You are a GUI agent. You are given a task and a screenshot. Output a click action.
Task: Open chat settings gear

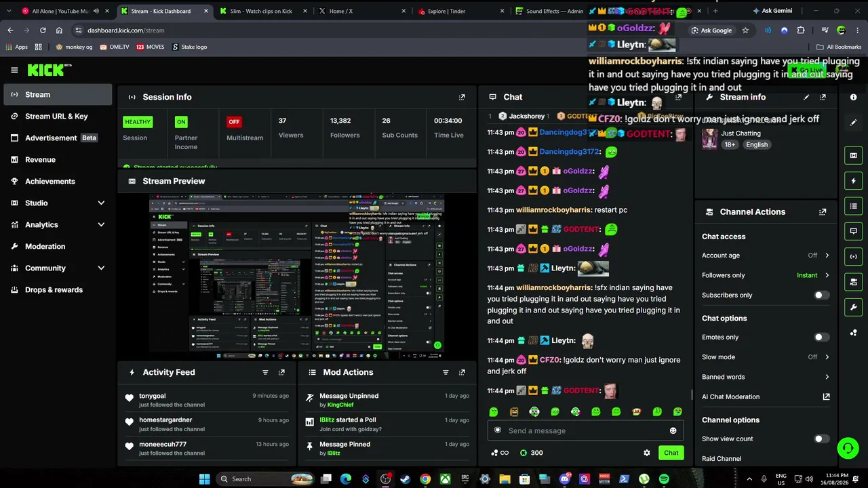tap(647, 453)
